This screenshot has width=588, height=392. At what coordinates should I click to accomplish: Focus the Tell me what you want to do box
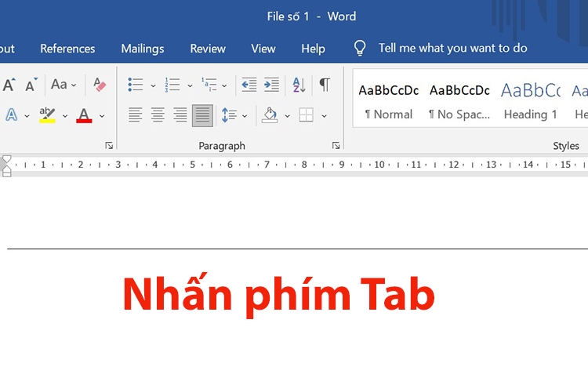point(452,48)
